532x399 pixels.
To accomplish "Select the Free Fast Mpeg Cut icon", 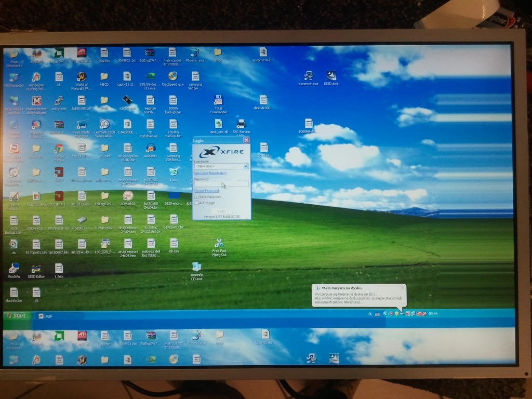I will click(219, 248).
